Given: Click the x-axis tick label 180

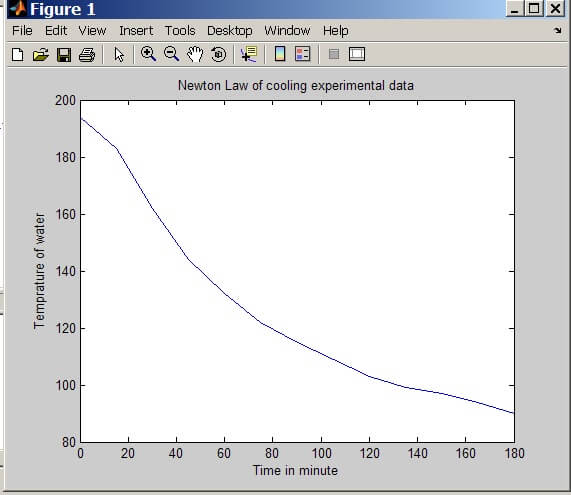Looking at the screenshot, I should (x=514, y=453).
